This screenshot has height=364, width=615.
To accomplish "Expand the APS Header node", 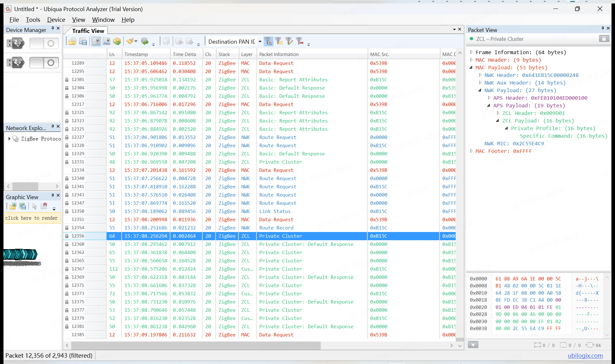I will coord(489,98).
